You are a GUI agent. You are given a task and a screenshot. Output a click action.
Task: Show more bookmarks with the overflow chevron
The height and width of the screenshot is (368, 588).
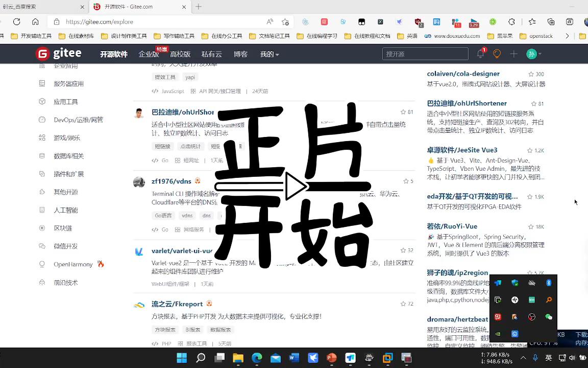[x=567, y=36]
